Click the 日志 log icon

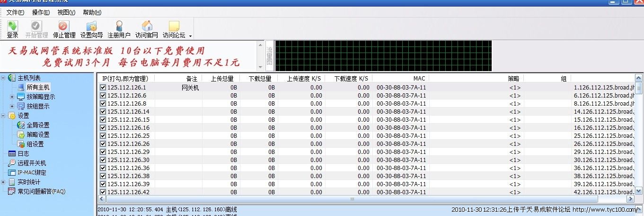click(x=12, y=153)
